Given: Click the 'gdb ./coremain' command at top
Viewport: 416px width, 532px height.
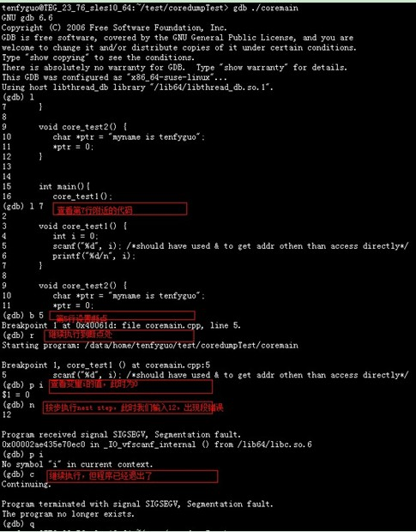Looking at the screenshot, I should pyautogui.click(x=265, y=8).
